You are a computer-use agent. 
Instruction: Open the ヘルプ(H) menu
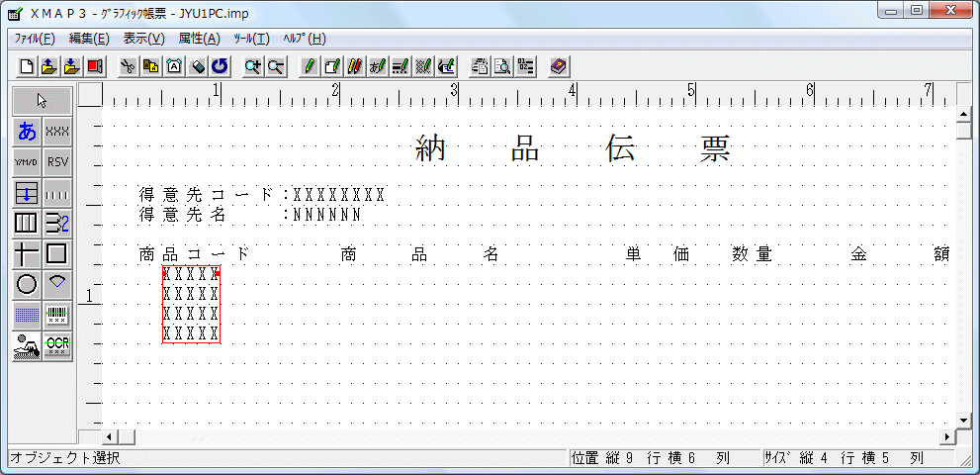pos(305,39)
